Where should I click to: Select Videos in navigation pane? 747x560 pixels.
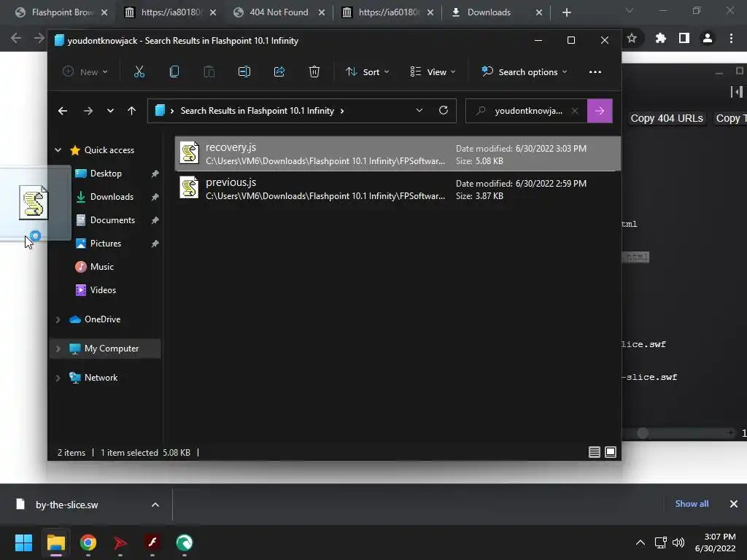103,290
